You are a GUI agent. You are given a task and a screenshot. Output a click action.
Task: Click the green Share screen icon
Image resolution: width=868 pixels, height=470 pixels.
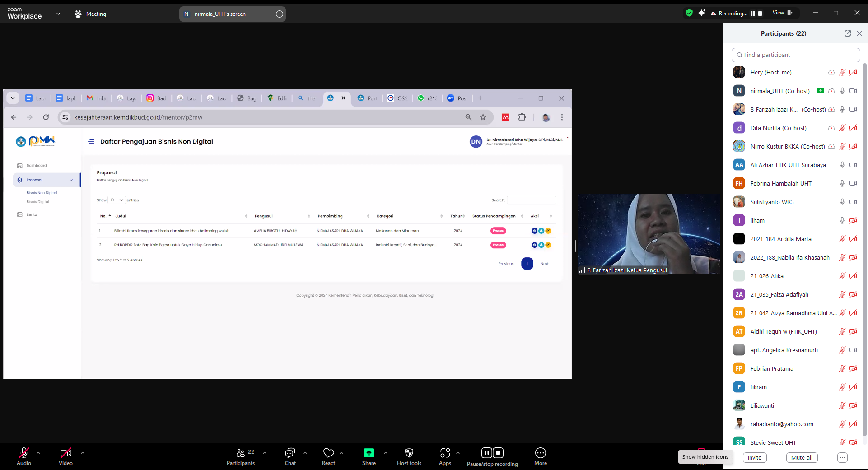[x=369, y=453]
